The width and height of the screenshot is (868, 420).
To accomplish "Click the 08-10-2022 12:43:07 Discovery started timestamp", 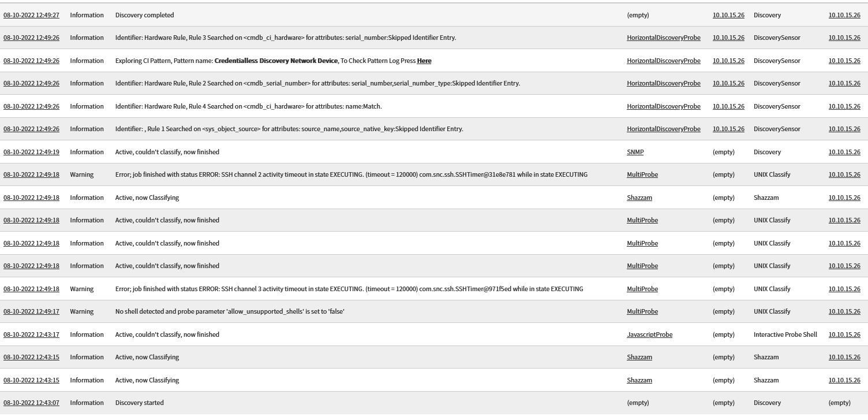I will [31, 403].
